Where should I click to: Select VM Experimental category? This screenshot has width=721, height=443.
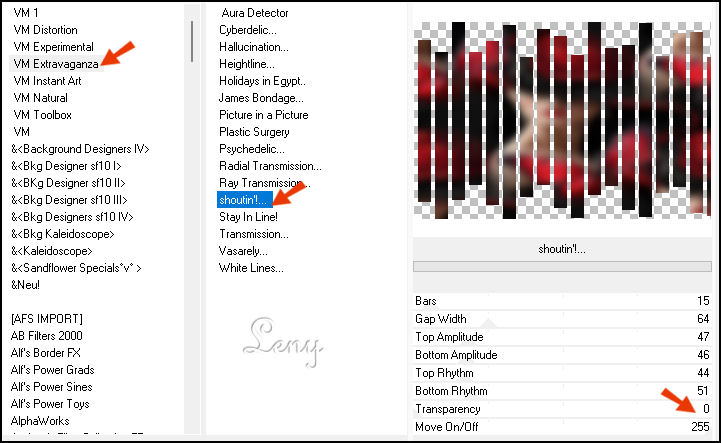click(x=53, y=47)
